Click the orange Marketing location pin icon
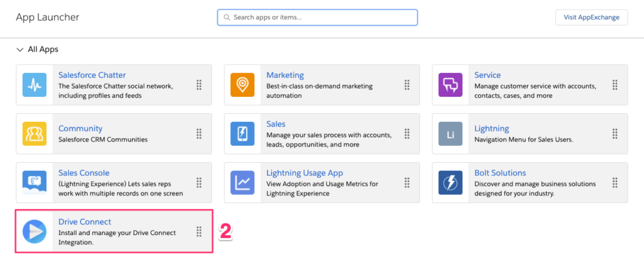This screenshot has height=262, width=644. pyautogui.click(x=242, y=85)
